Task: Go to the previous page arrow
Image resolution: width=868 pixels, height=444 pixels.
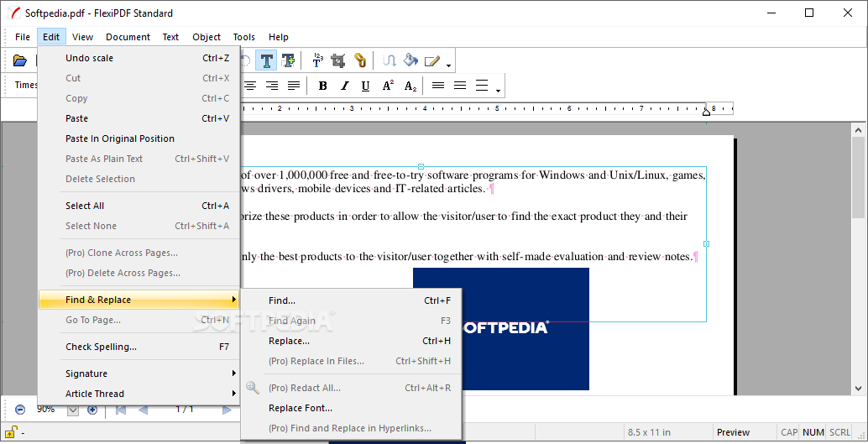Action: (143, 410)
